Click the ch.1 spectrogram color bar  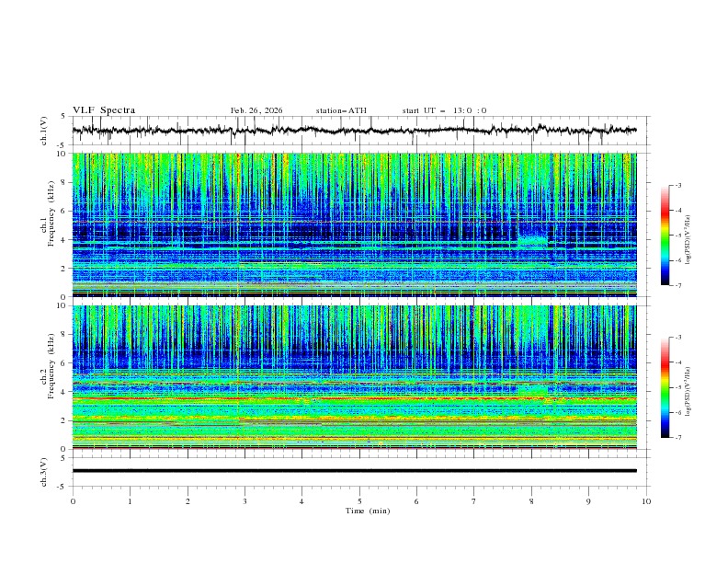tap(665, 236)
